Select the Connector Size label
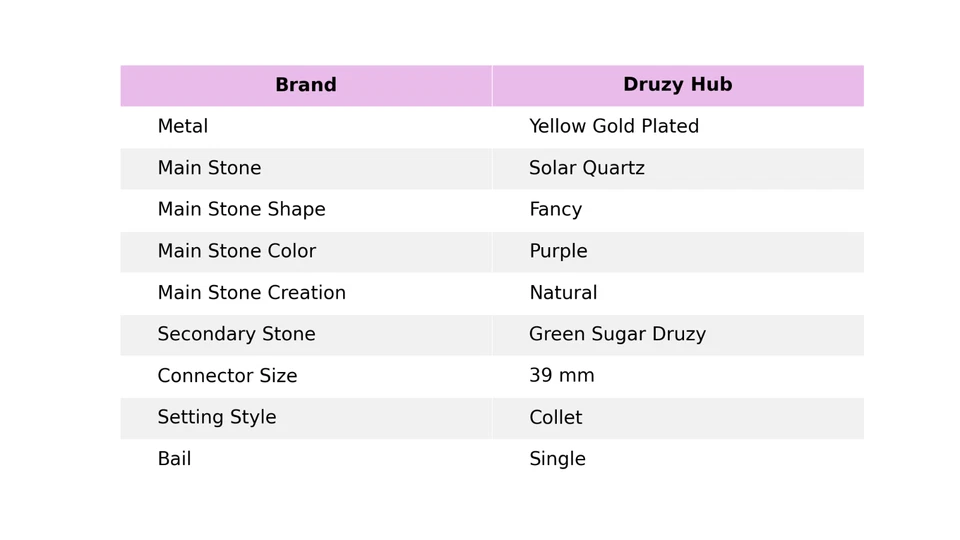This screenshot has height=540, width=960. (x=227, y=377)
